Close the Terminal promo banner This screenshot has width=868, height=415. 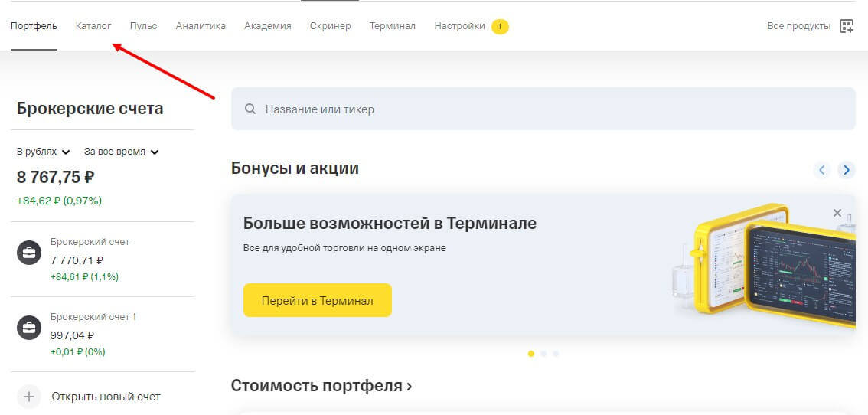click(x=837, y=213)
